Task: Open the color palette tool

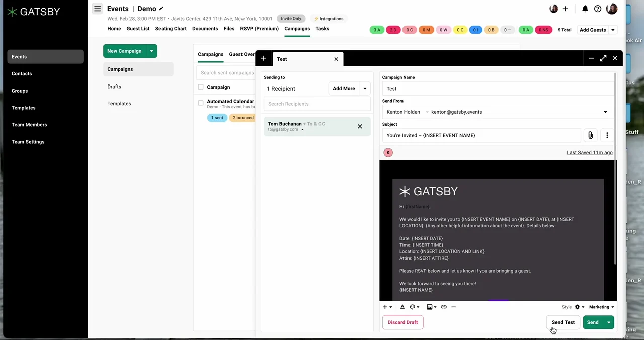Action: (x=414, y=307)
